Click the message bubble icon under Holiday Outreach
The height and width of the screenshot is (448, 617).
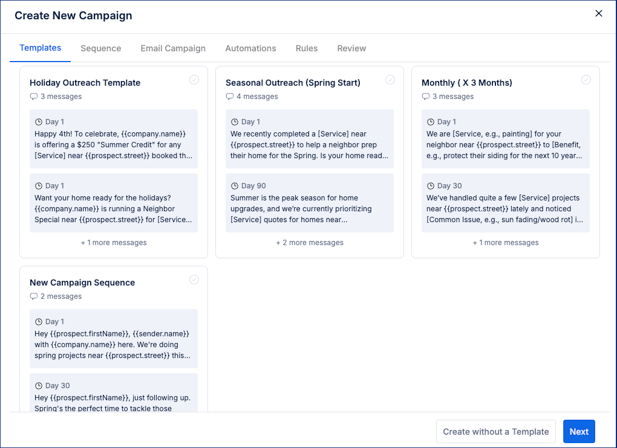34,97
